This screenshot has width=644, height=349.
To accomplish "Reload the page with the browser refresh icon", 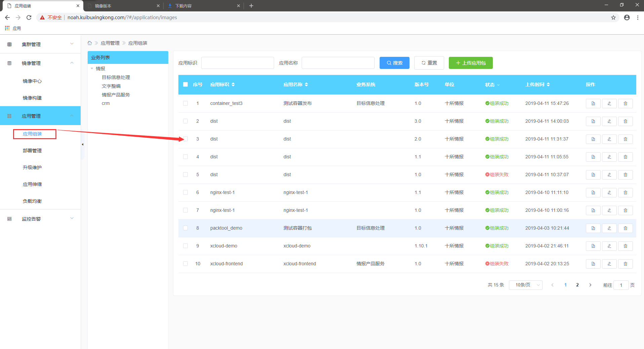I will (x=29, y=17).
